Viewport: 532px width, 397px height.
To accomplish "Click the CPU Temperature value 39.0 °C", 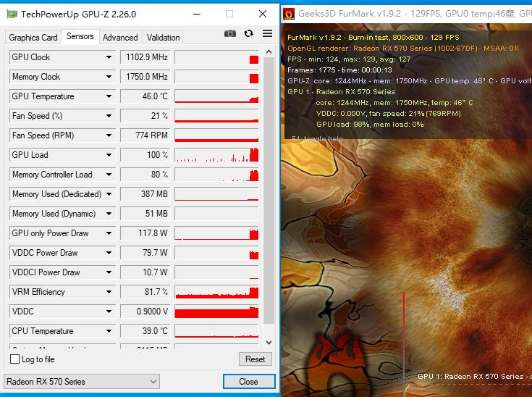I will point(145,331).
